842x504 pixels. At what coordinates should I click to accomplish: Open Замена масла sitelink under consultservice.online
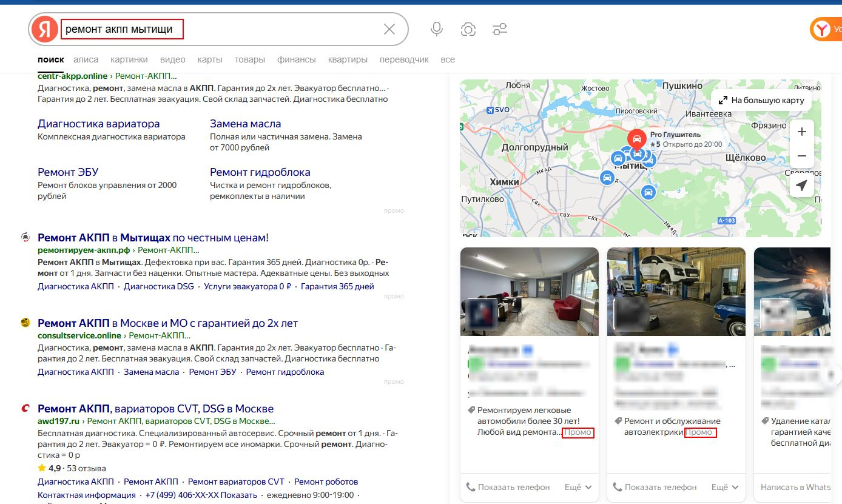click(x=152, y=372)
